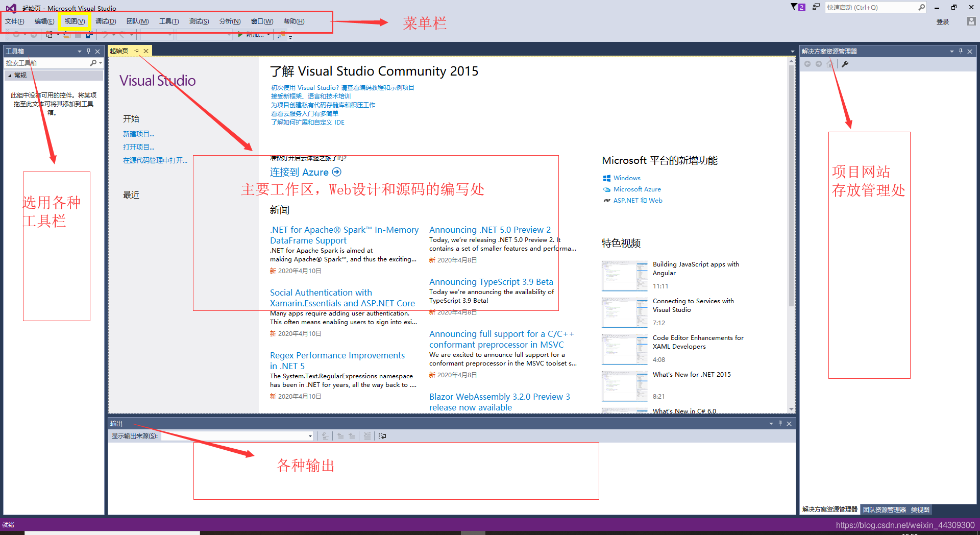Viewport: 980px width, 535px height.
Task: Toggle auto-hide pin on 解决方案资源管理器 panel
Action: click(961, 51)
